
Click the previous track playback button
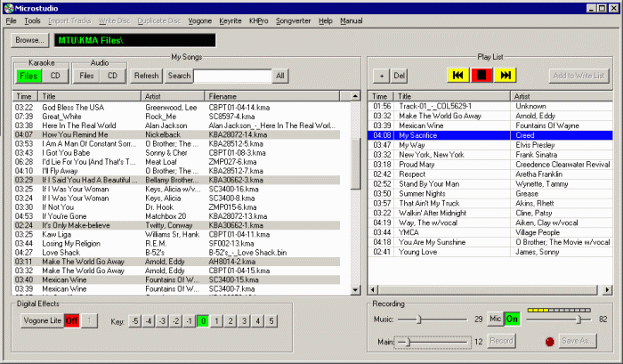pos(458,77)
